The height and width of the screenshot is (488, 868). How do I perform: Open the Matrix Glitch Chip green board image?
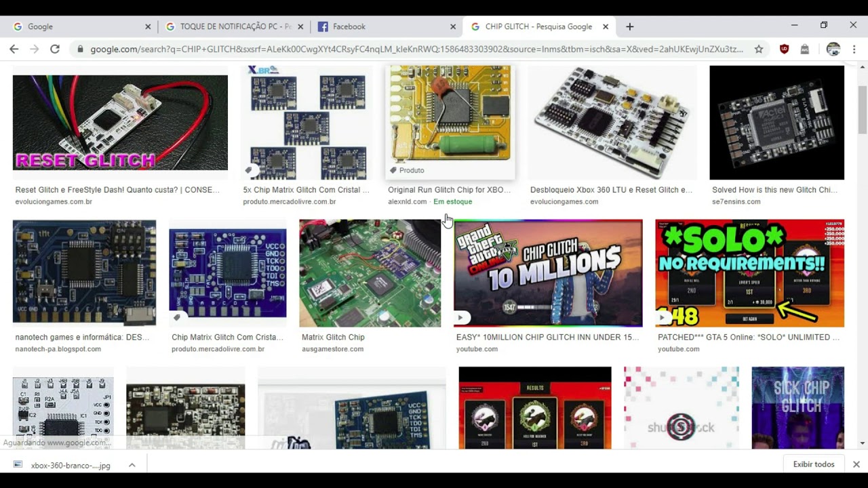[x=370, y=273]
